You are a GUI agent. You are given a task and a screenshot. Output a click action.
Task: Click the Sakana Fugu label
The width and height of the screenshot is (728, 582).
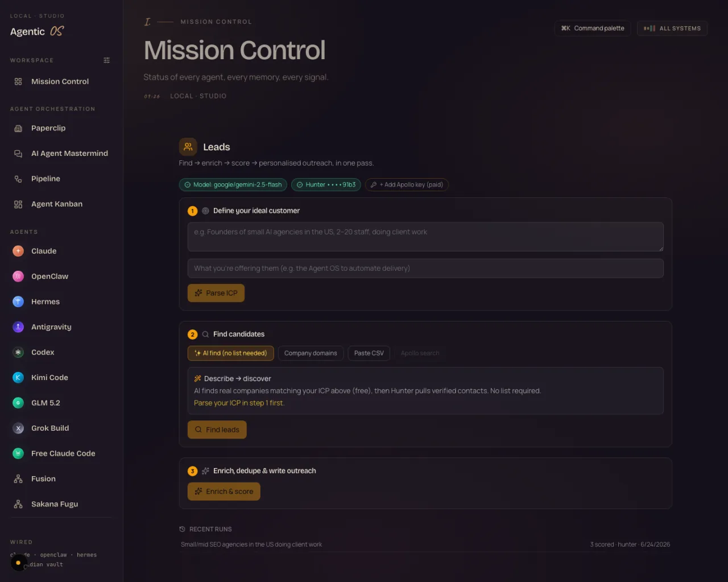[x=55, y=504]
